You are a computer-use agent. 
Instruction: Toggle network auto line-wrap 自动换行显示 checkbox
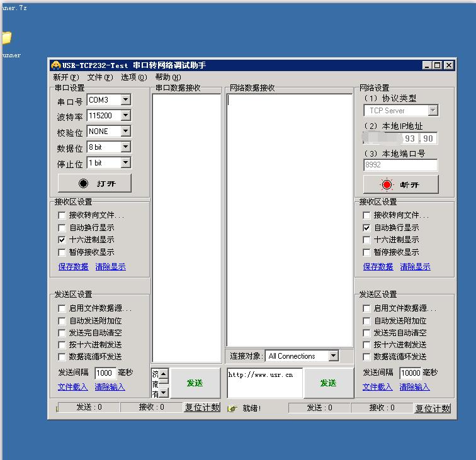pyautogui.click(x=366, y=228)
